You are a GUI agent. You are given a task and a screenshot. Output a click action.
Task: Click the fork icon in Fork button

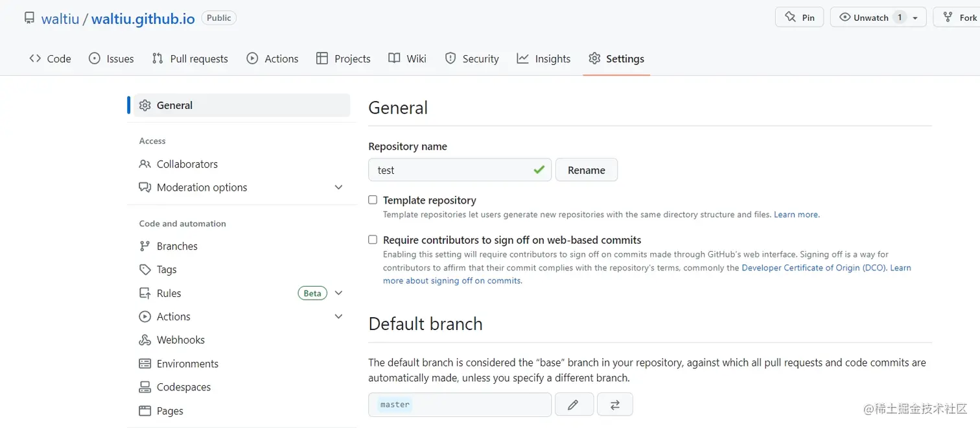pos(948,18)
